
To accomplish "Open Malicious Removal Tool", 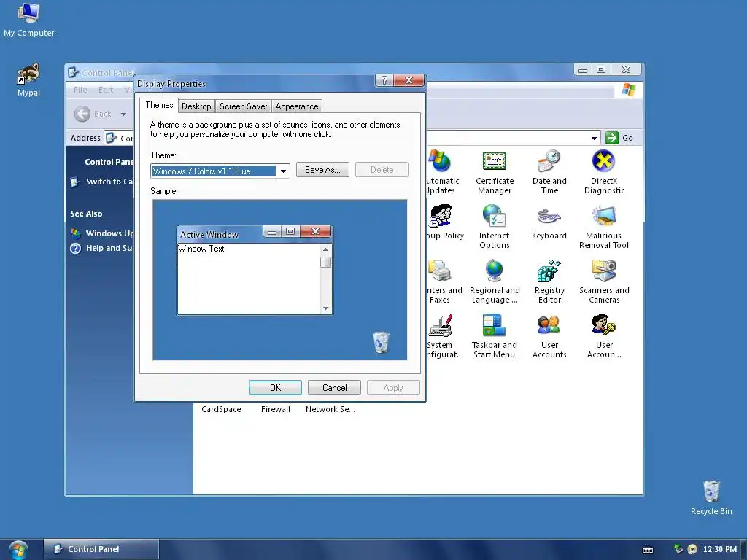I will click(x=603, y=227).
